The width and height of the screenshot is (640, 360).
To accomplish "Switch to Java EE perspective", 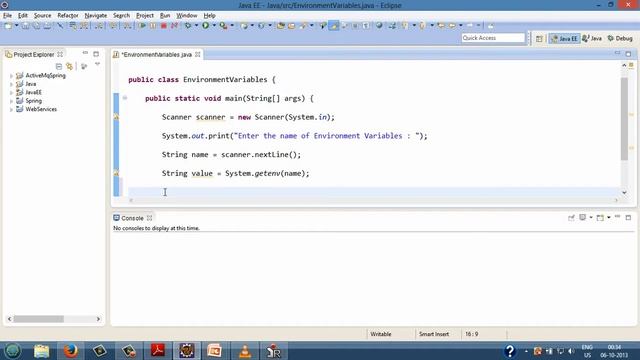I will [x=564, y=38].
